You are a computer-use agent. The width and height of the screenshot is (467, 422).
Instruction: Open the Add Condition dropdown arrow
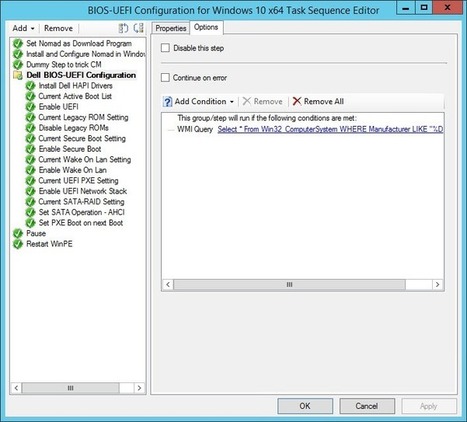pos(232,102)
